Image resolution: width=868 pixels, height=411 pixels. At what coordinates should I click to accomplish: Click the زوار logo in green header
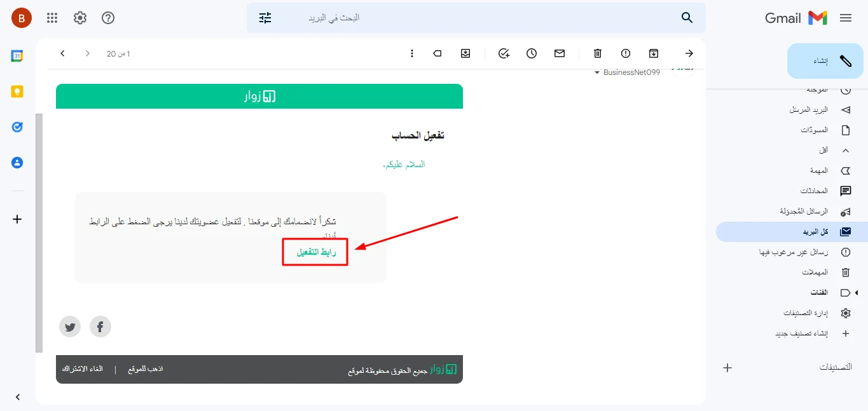259,97
